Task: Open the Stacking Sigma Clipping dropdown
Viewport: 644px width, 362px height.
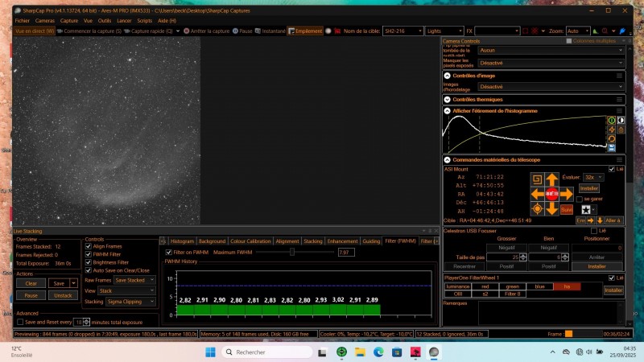Action: coord(130,302)
